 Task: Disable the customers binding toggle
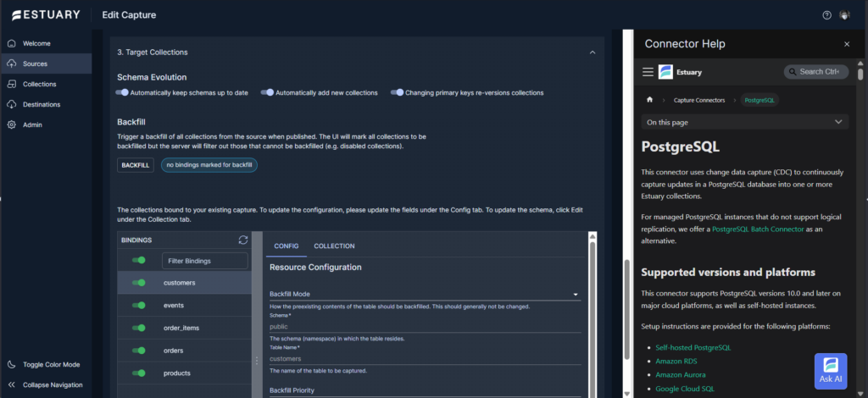coord(139,283)
